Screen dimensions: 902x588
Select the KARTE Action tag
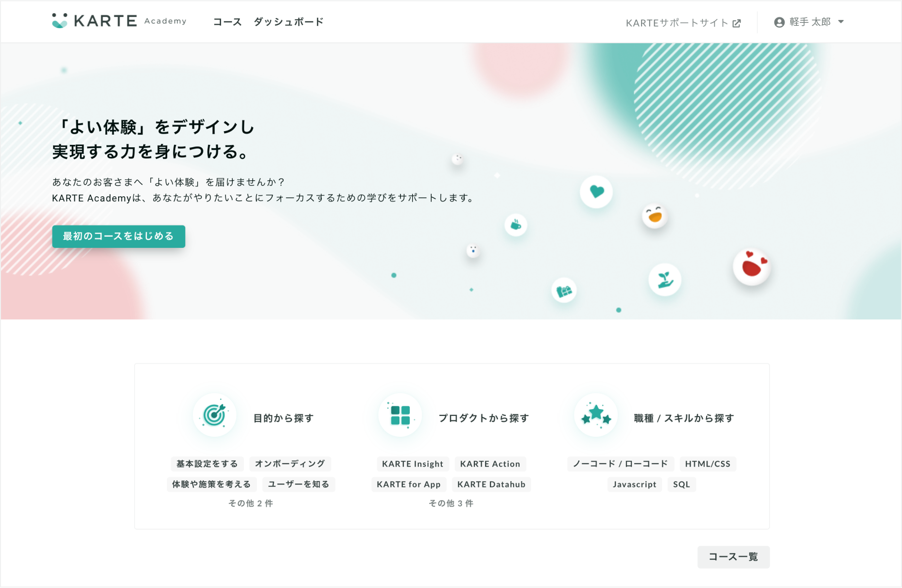(x=490, y=464)
